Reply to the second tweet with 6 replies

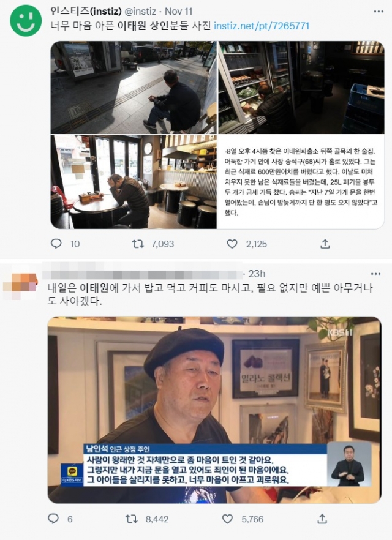[x=53, y=519]
